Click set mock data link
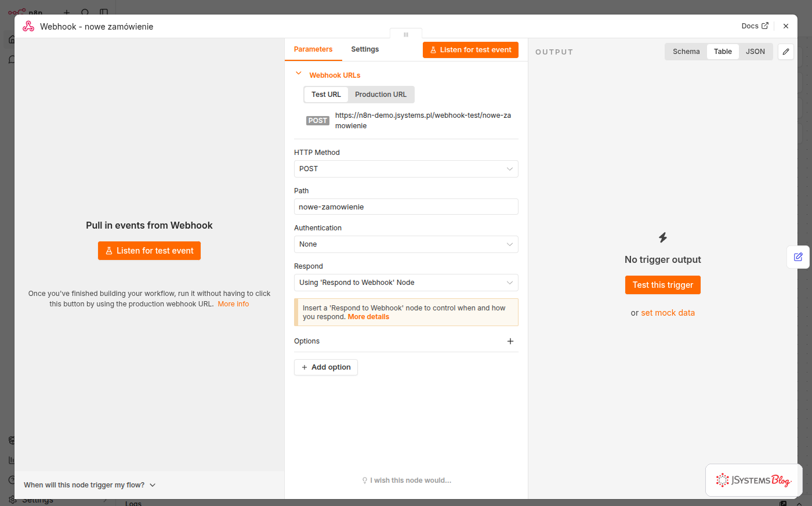 668,313
